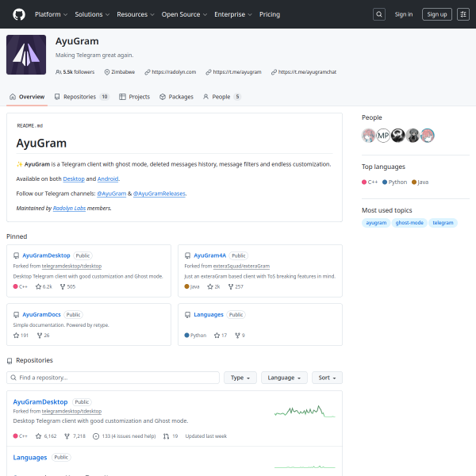Image resolution: width=476 pixels, height=476 pixels.
Task: Expand the Resources menu
Action: click(x=136, y=14)
